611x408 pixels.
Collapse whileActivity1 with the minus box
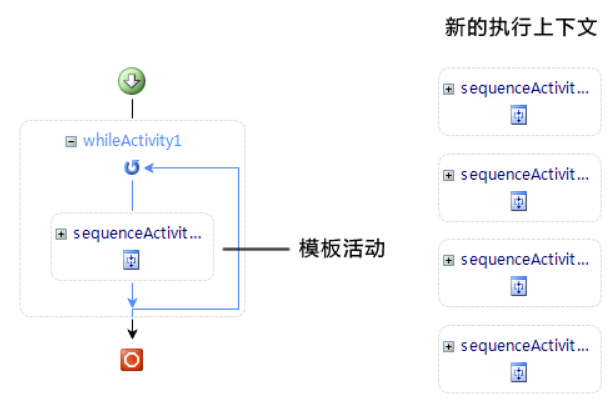71,141
